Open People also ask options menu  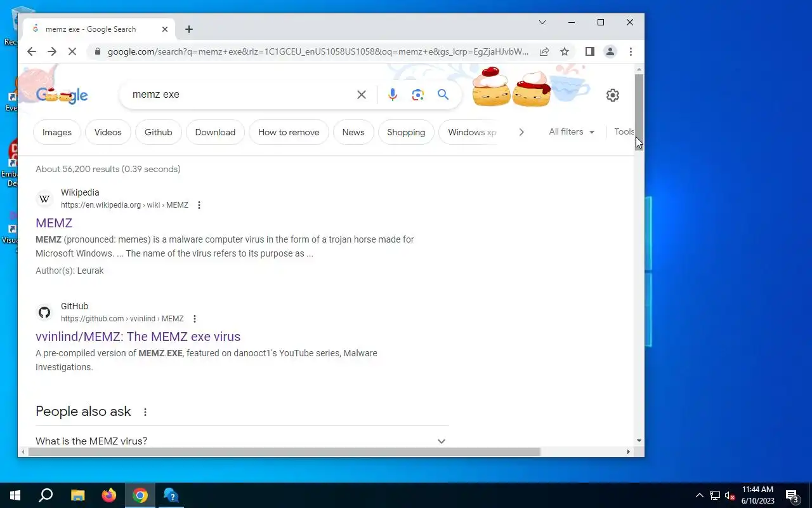145,412
